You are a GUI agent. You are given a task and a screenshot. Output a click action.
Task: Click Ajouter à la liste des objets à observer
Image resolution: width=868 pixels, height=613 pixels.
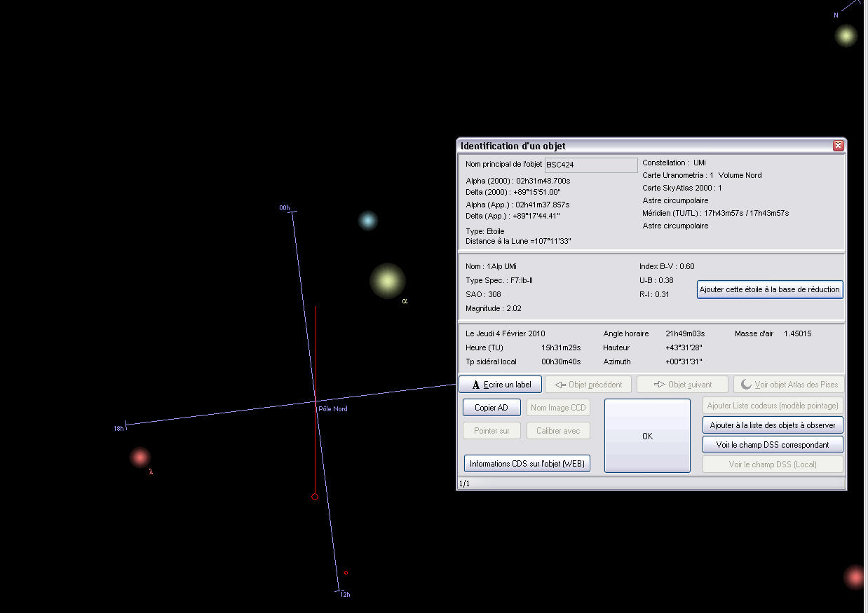coord(773,425)
